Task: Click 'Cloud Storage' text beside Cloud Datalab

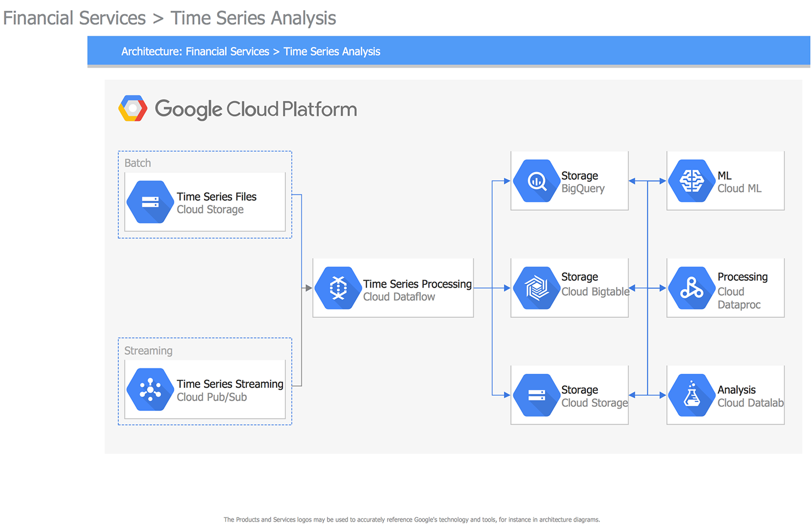Action: click(594, 403)
